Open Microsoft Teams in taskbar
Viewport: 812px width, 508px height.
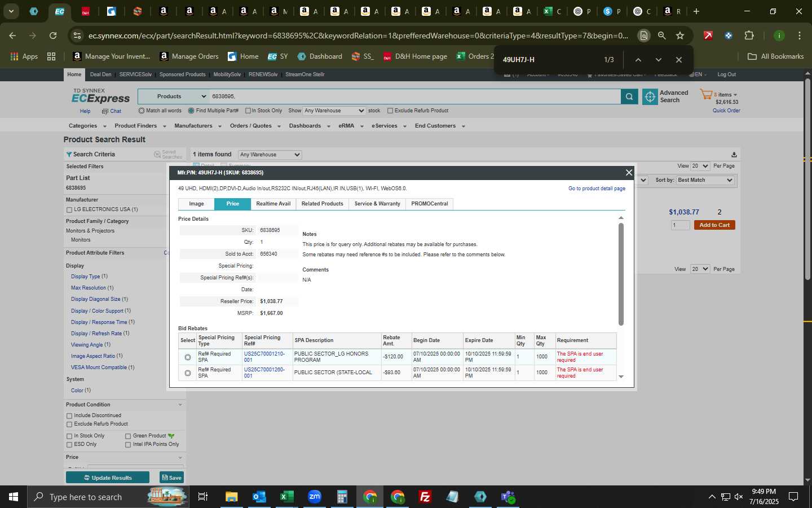point(508,497)
